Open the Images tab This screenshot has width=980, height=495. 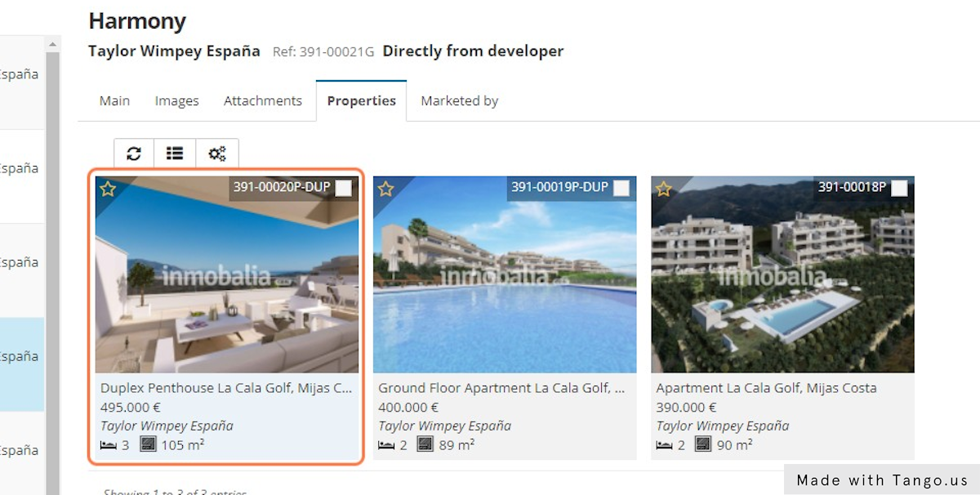[176, 100]
